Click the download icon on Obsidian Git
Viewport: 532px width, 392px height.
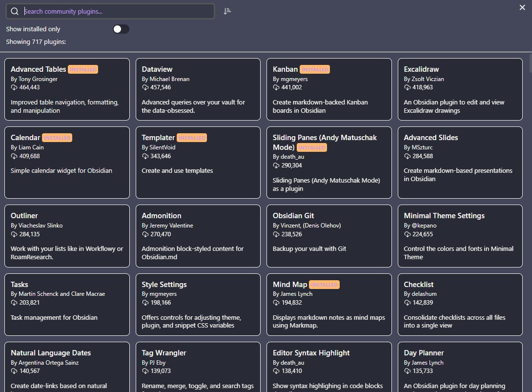[x=276, y=234]
